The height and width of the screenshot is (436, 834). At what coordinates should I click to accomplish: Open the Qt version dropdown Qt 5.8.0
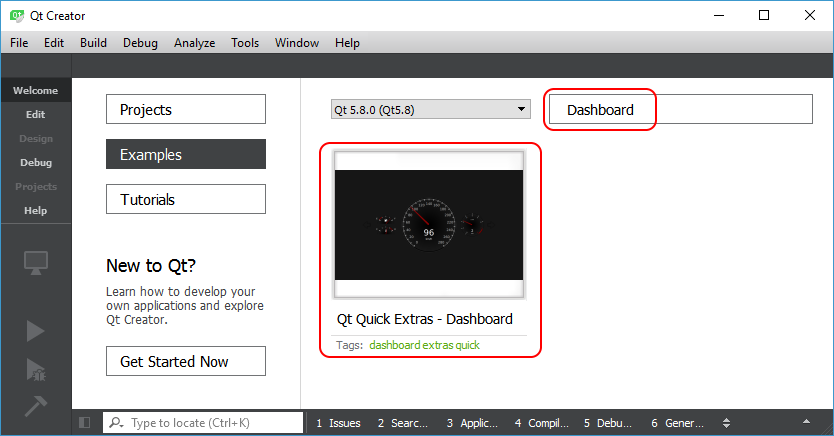pyautogui.click(x=430, y=109)
